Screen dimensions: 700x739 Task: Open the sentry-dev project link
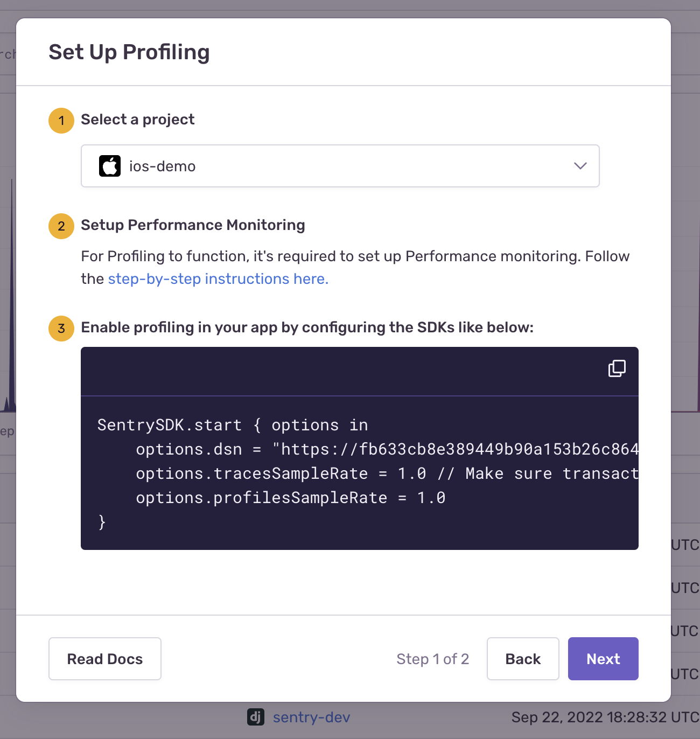tap(311, 717)
